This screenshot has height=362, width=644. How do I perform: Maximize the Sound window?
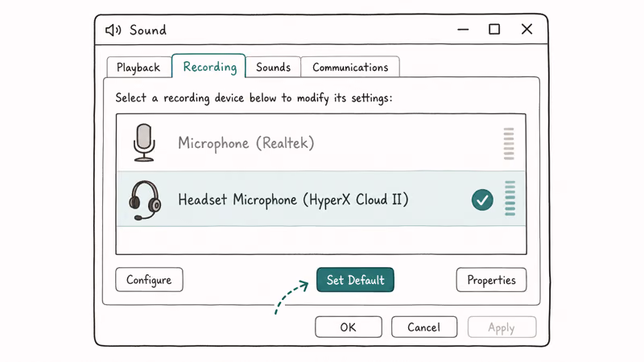[x=494, y=29]
